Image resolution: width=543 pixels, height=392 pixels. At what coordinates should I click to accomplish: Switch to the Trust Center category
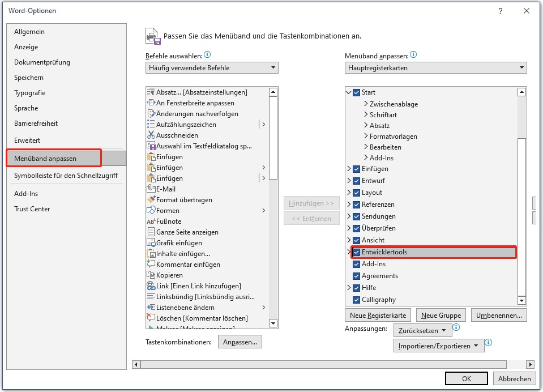pos(33,208)
